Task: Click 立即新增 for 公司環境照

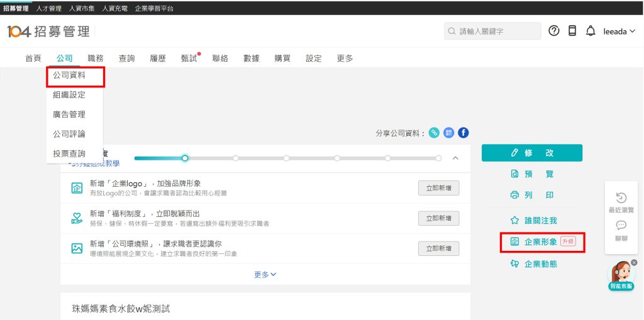Action: pos(438,248)
